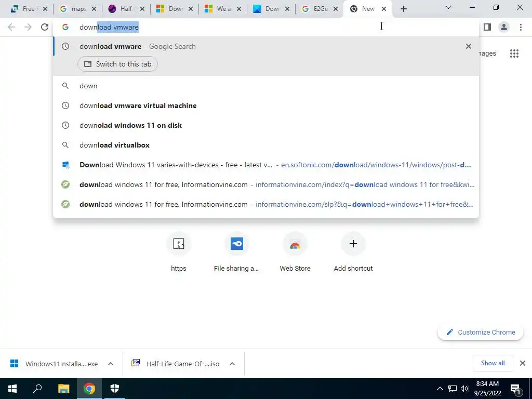532x399 pixels.
Task: Close the E2Gu tab
Action: 336,9
